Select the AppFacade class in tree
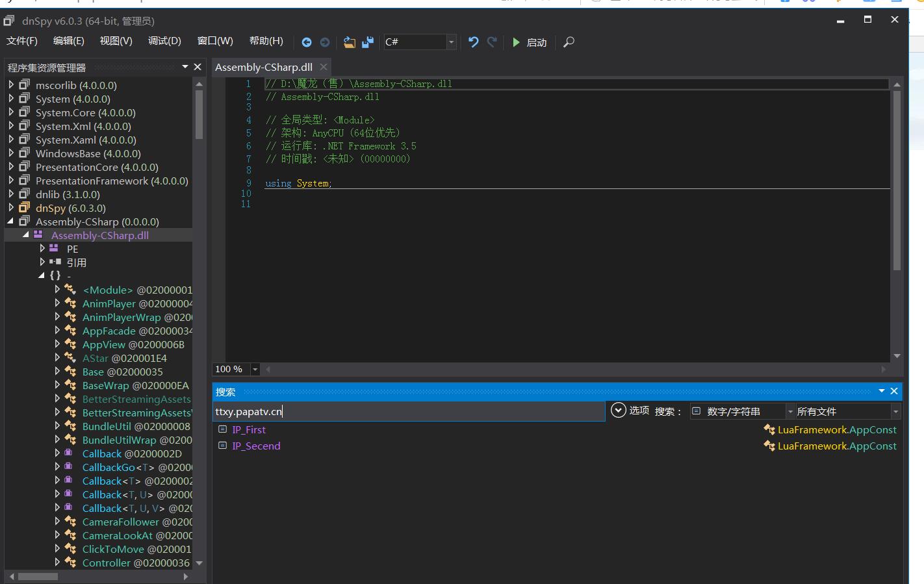 (x=109, y=331)
